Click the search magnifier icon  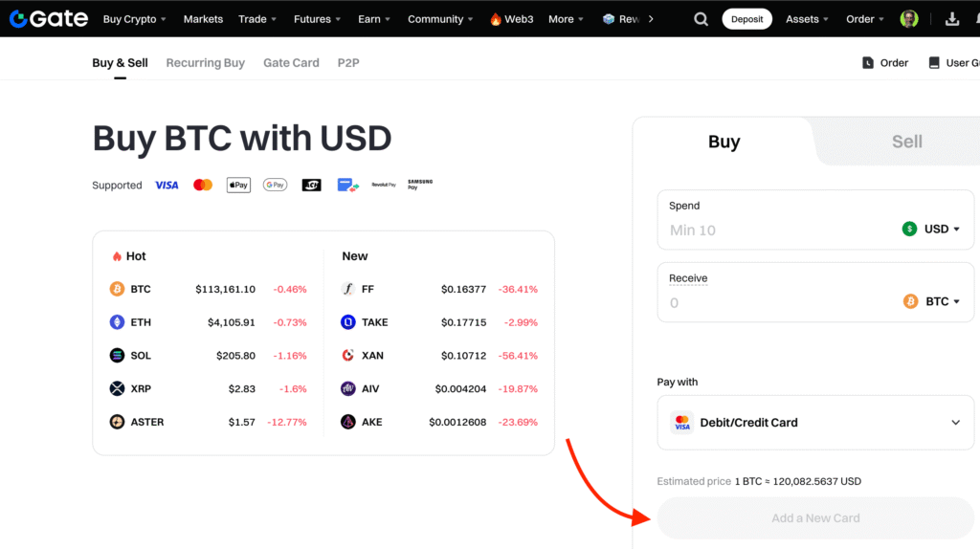(702, 19)
